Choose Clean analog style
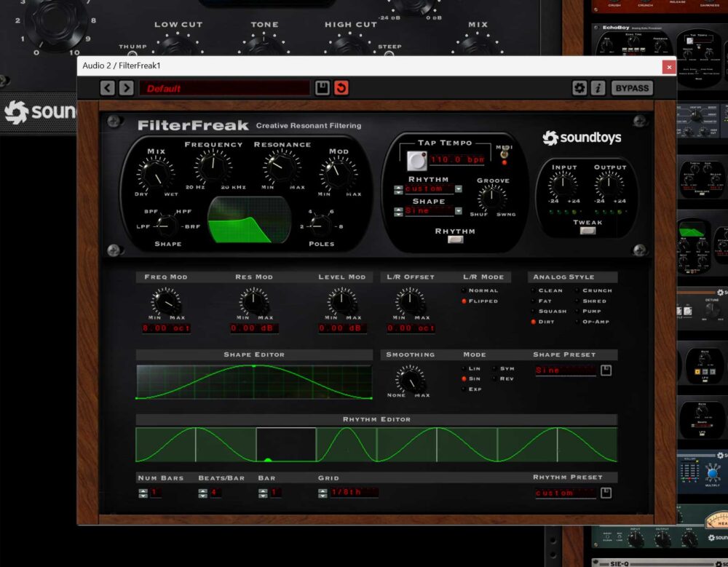Screen dimensions: 728x567 [x=547, y=290]
